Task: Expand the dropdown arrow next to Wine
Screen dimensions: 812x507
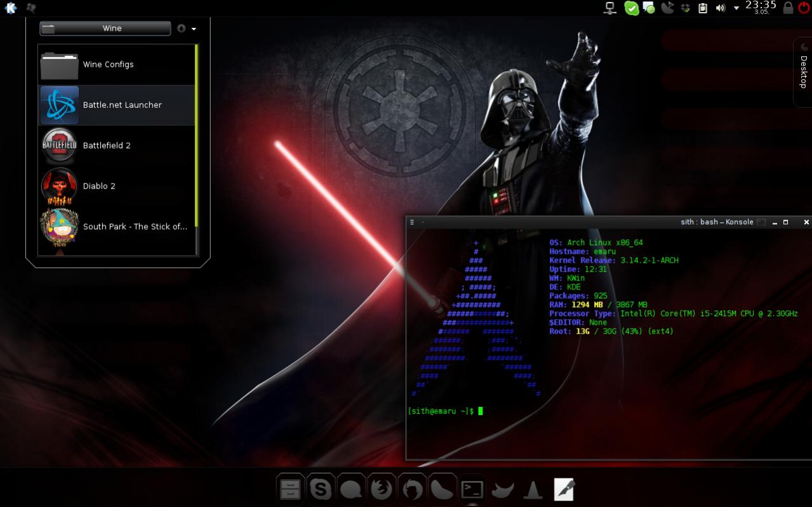Action: (194, 29)
